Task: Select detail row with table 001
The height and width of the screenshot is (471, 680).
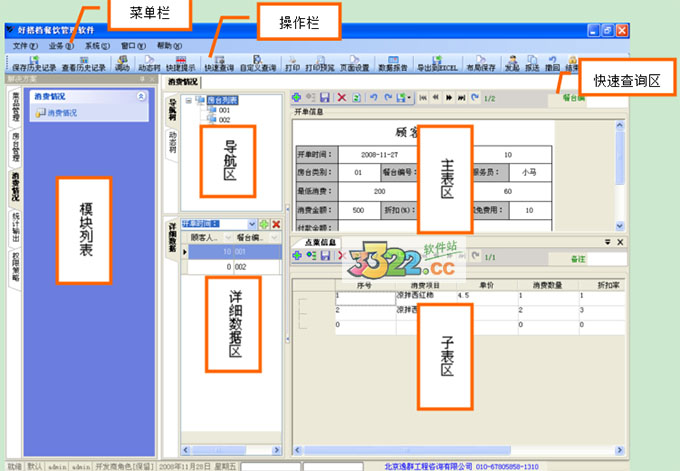Action: (235, 252)
